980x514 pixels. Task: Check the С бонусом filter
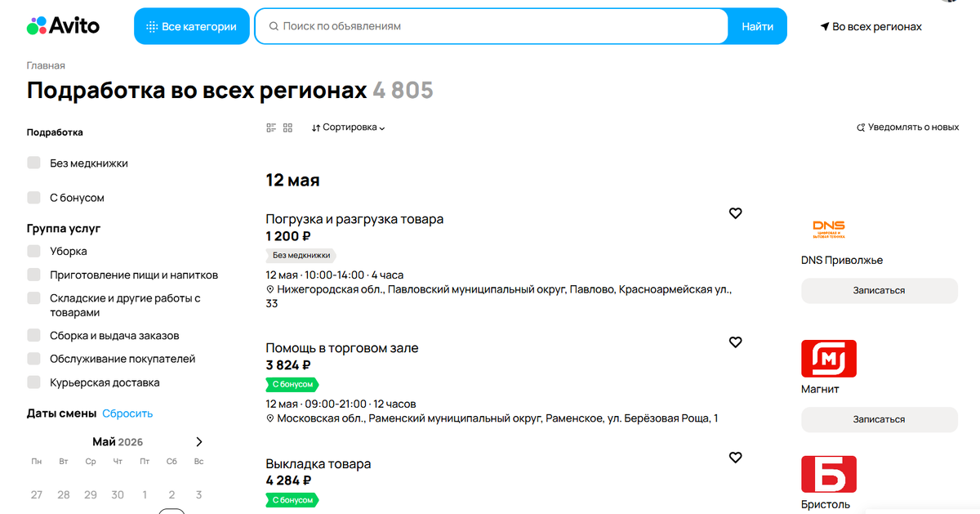[33, 198]
